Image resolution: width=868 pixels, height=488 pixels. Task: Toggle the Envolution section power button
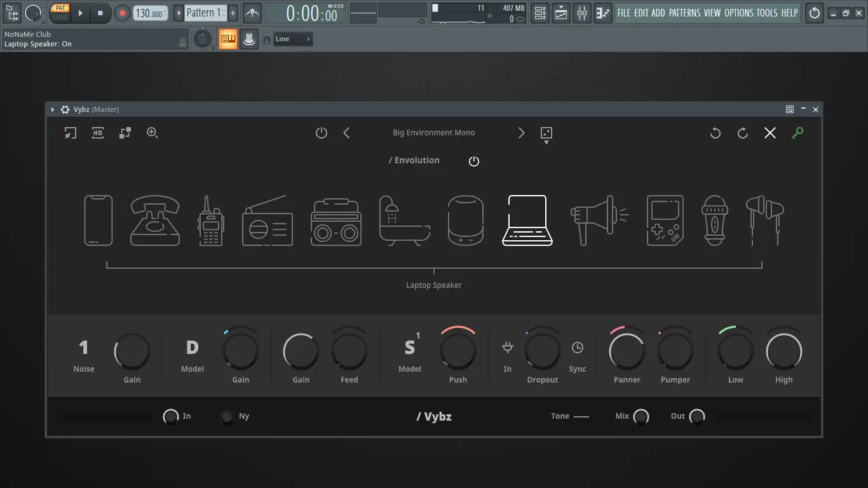click(x=474, y=161)
